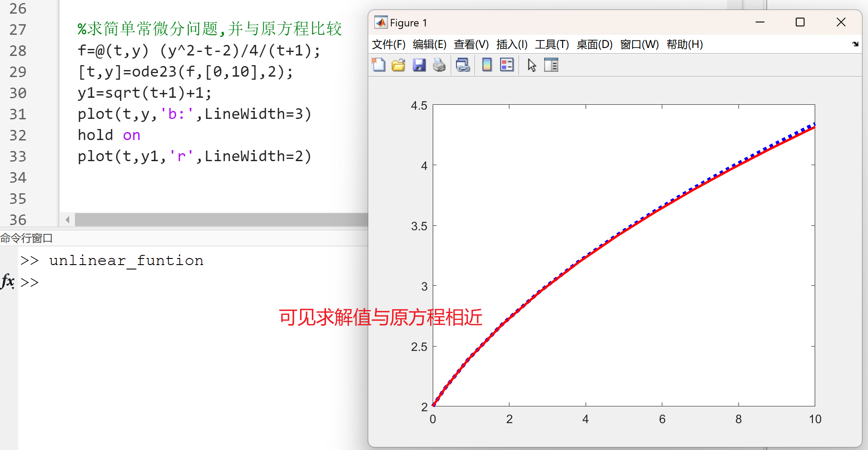Viewport: 868px width, 450px height.
Task: Click the f=@(t,y) function definition line
Action: (199, 51)
